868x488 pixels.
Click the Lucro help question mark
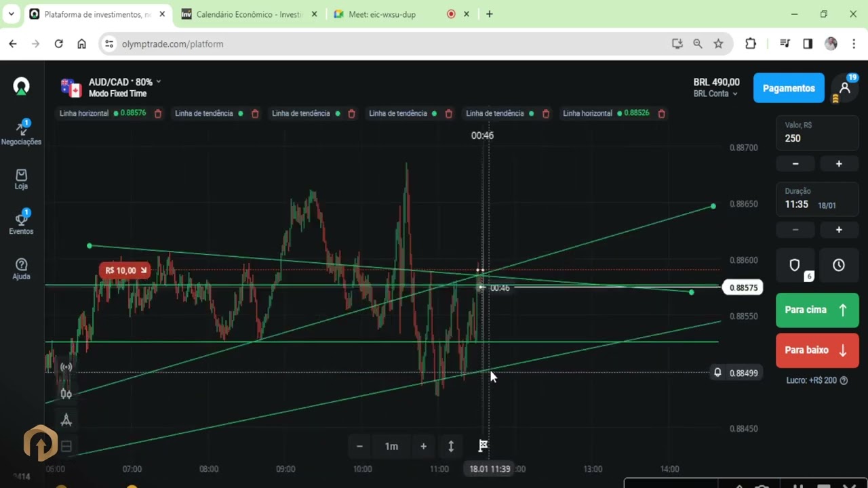(x=844, y=381)
